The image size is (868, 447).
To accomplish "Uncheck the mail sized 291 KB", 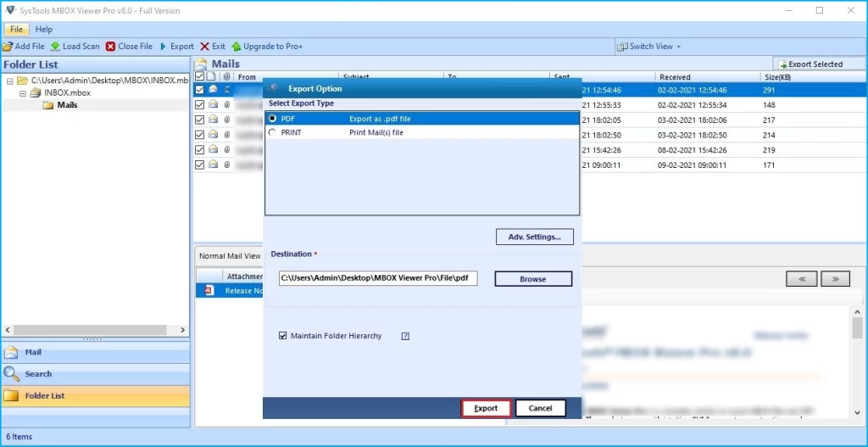I will pos(200,90).
